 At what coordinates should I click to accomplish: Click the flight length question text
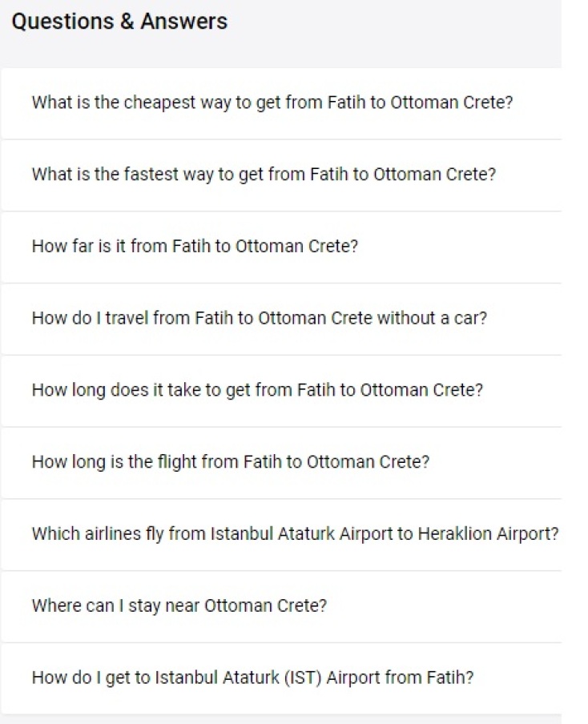click(230, 462)
